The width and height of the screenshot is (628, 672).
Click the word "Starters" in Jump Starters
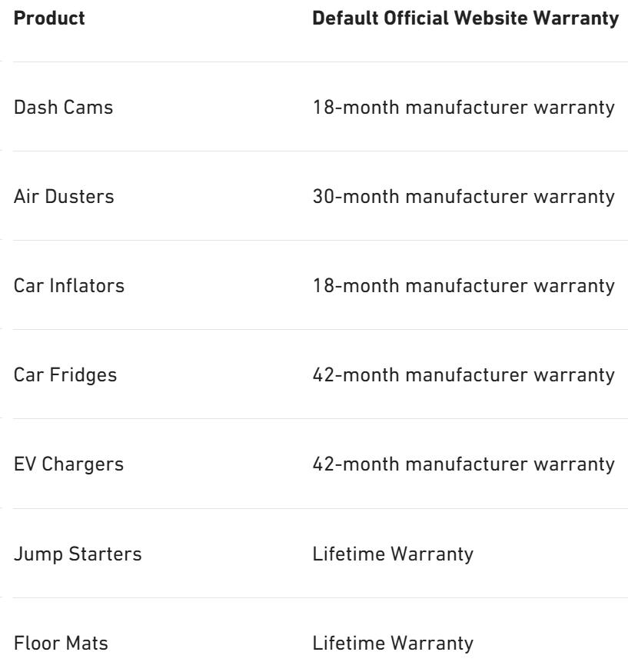110,553
